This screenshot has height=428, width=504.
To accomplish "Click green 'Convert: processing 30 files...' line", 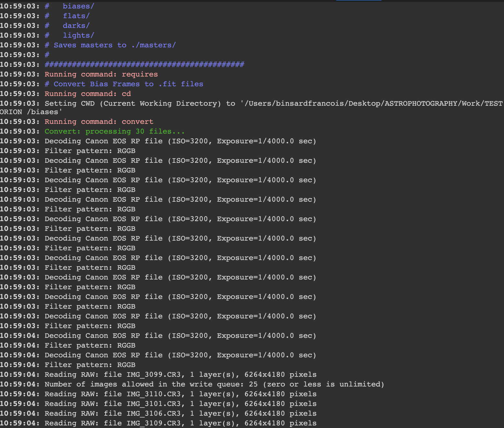I will [x=115, y=131].
